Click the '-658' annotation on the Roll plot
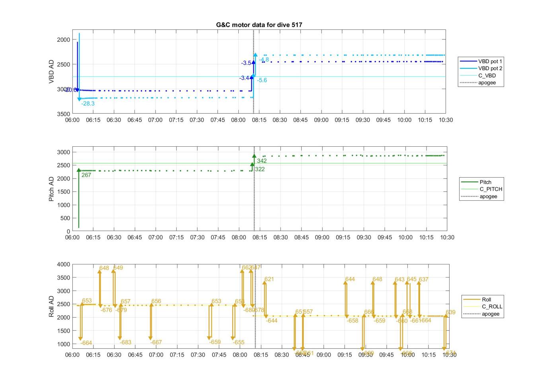The height and width of the screenshot is (392, 557). coord(353,321)
